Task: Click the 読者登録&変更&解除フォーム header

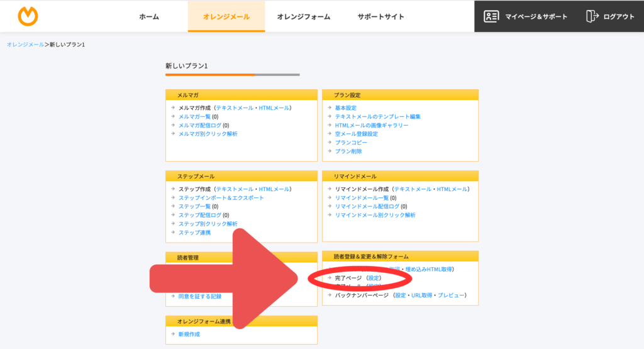Action: pyautogui.click(x=401, y=257)
